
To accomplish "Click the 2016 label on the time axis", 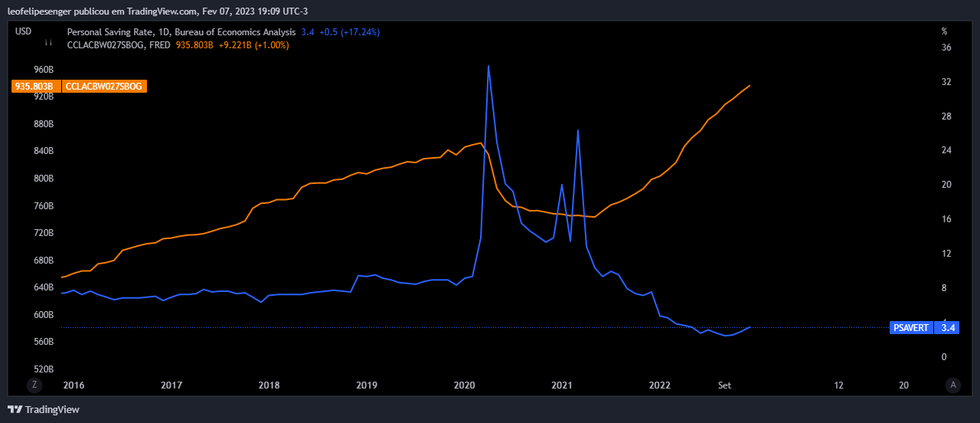I will click(x=73, y=385).
